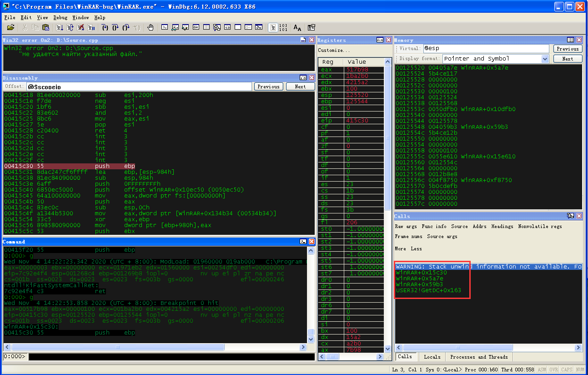Click Customize... in Registers panel
The height and width of the screenshot is (375, 588).
pos(334,50)
